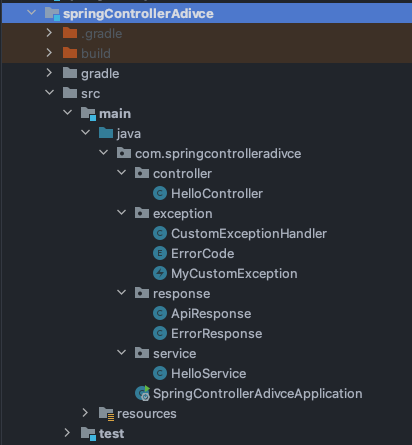This screenshot has height=445, width=412.
Task: Expand the resources folder
Action: point(85,412)
